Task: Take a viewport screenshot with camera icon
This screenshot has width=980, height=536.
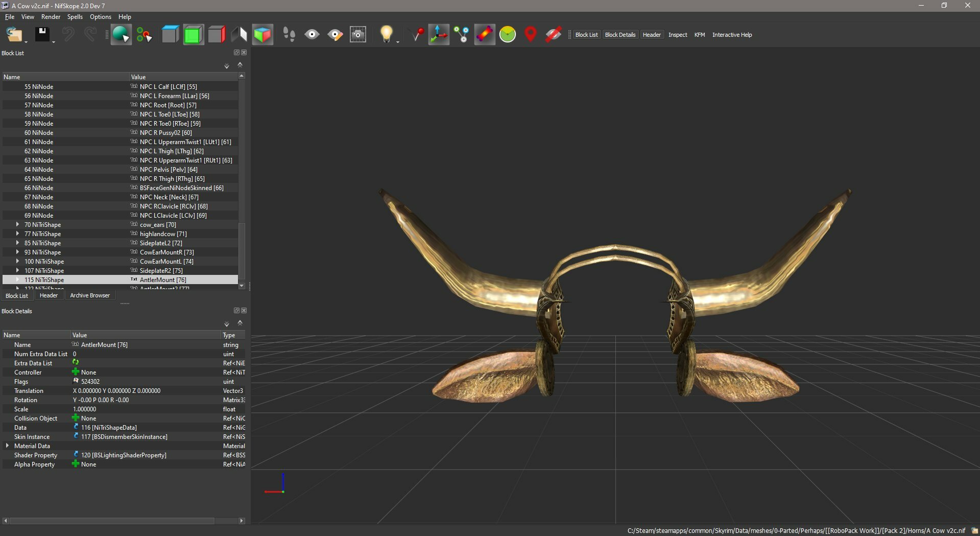Action: click(358, 35)
